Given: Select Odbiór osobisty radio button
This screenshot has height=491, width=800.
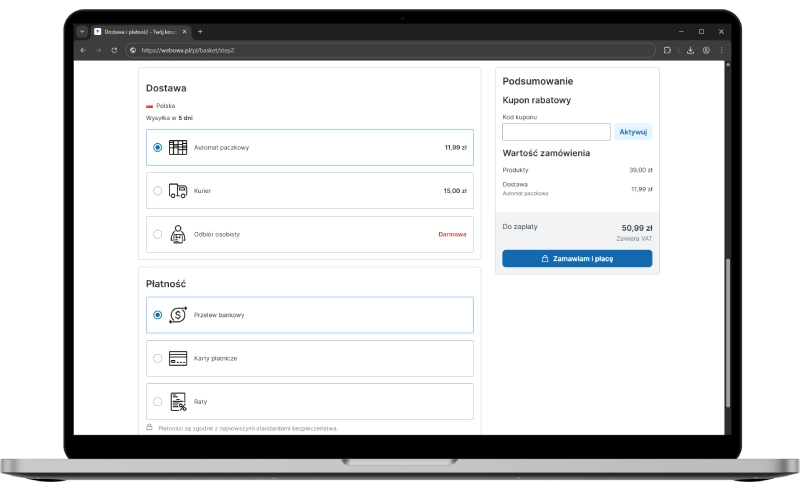Looking at the screenshot, I should 157,234.
